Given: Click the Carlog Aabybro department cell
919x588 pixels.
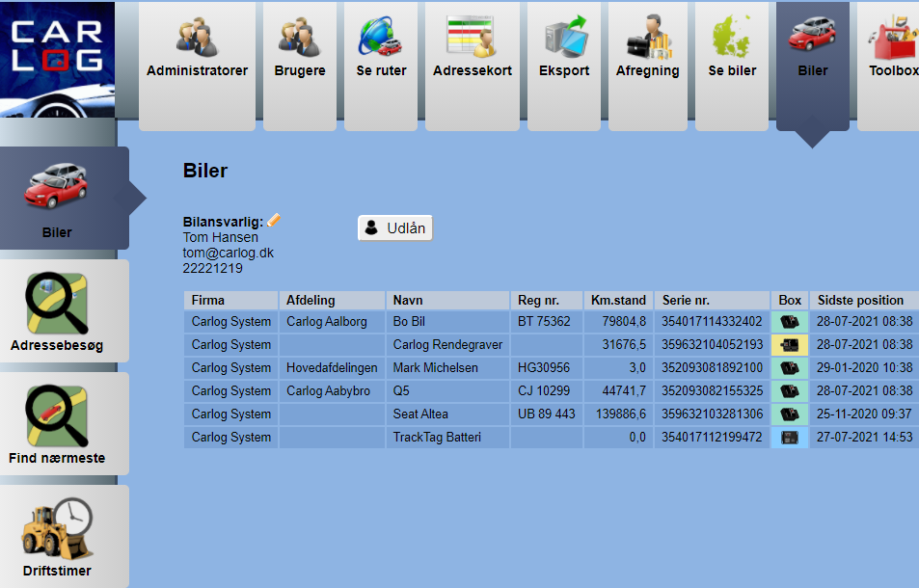Looking at the screenshot, I should 333,390.
